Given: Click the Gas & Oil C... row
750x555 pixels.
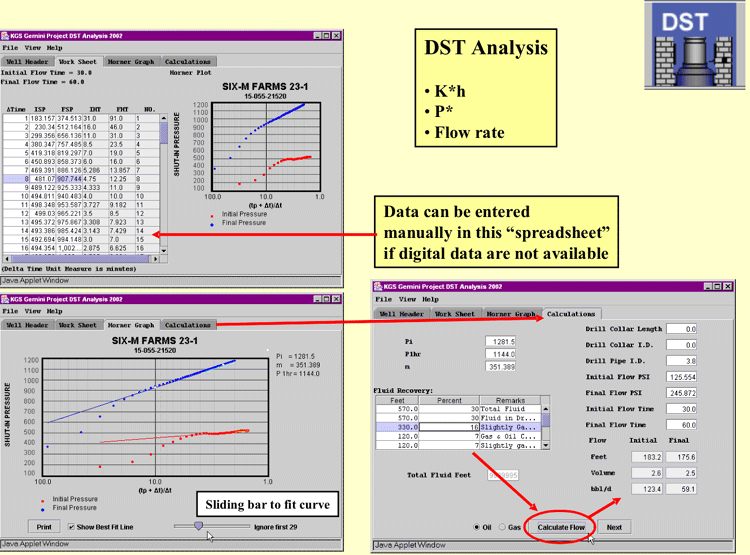Looking at the screenshot, I should coord(458,436).
